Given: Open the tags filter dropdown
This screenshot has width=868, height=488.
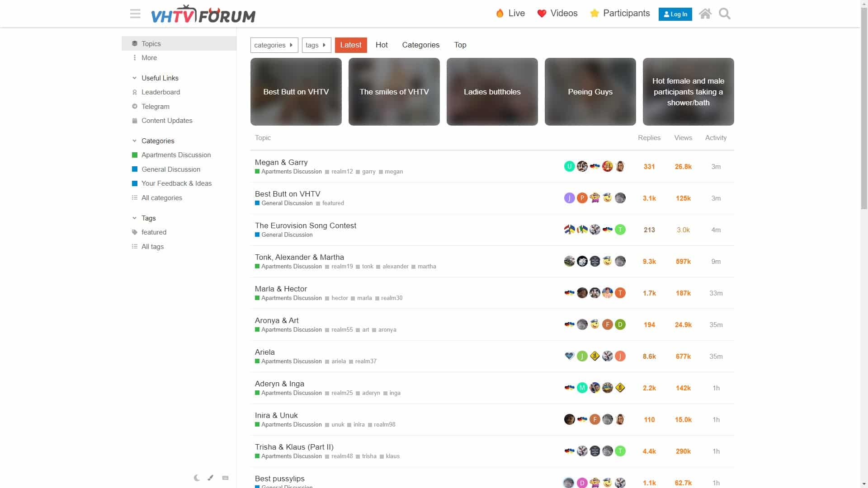Looking at the screenshot, I should coord(316,45).
